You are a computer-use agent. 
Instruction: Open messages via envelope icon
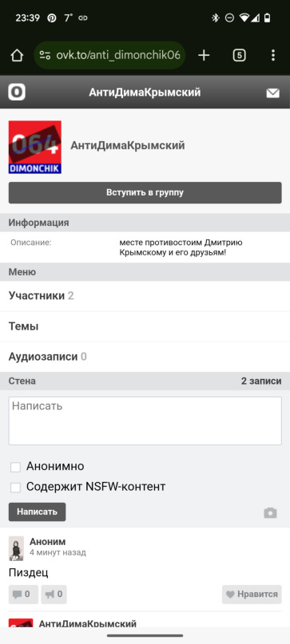coord(272,93)
